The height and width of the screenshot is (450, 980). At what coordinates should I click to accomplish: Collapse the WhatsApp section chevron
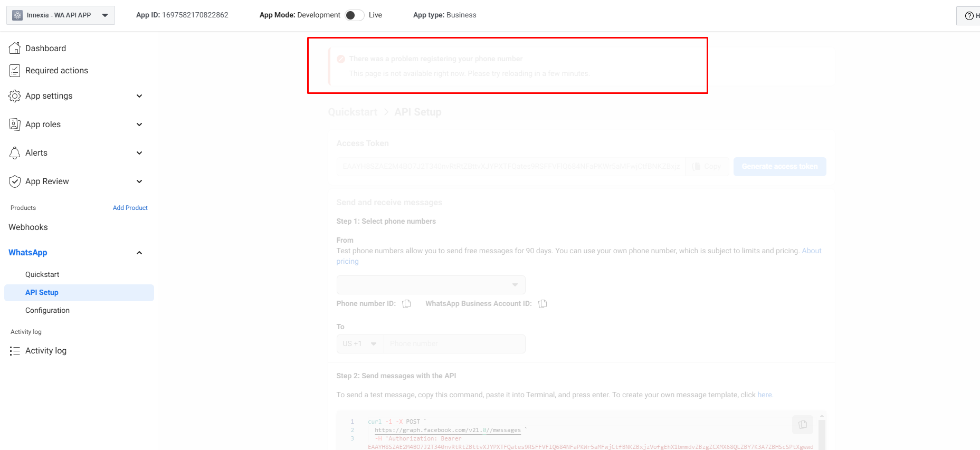139,253
